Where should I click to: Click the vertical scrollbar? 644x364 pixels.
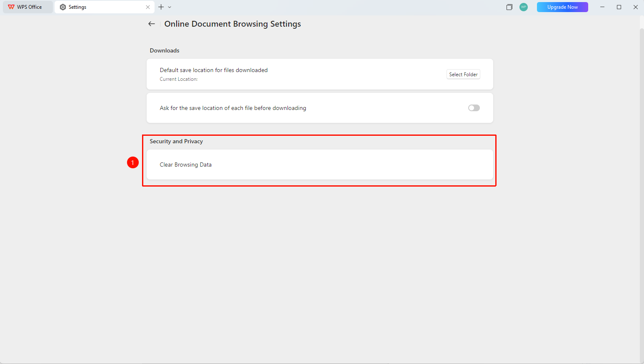(x=642, y=196)
